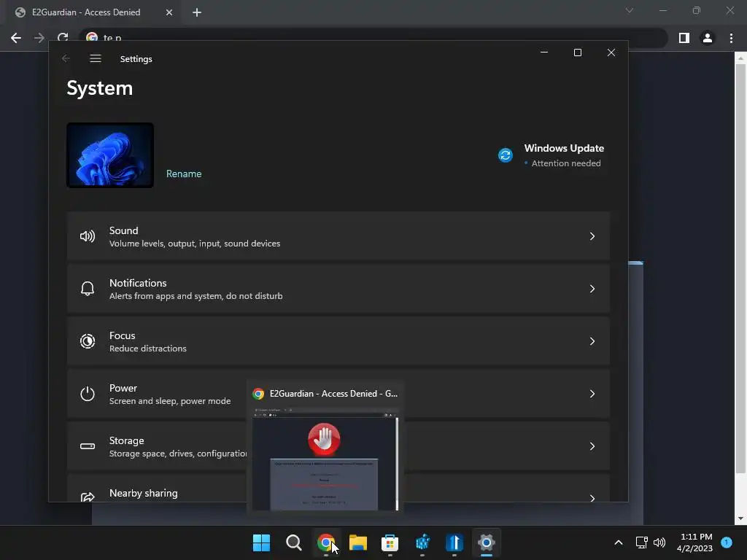Expand the Focus row chevron
747x560 pixels.
[592, 341]
